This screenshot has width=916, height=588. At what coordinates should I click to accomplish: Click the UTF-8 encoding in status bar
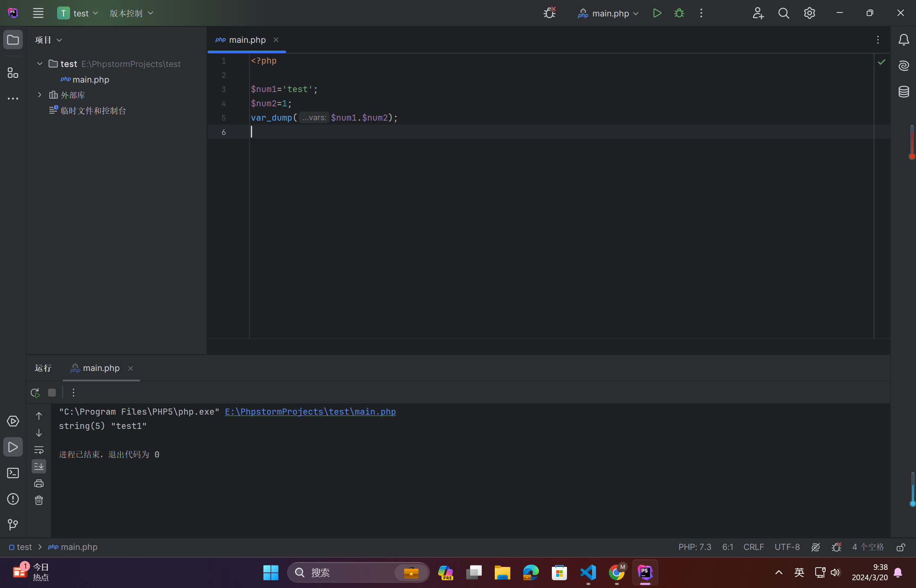click(x=787, y=547)
